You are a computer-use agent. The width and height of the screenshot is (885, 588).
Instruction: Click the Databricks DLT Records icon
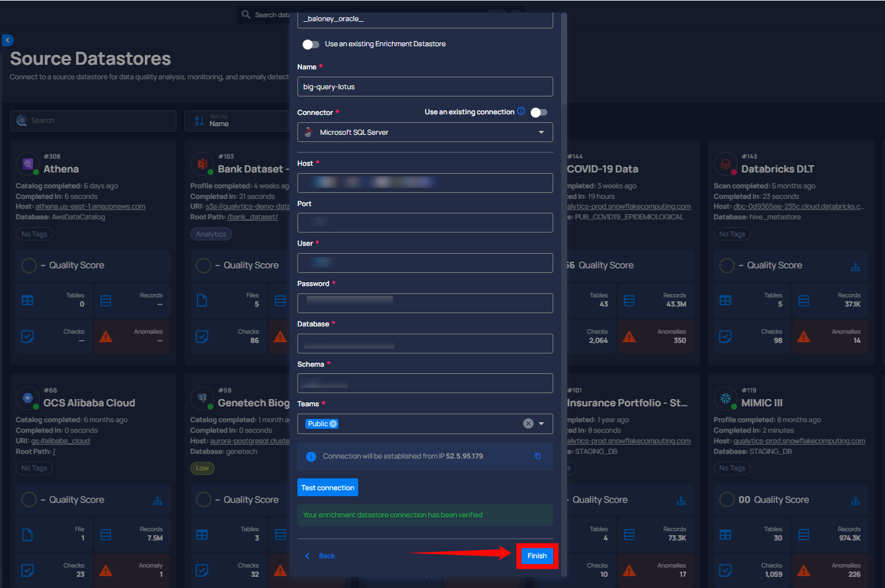point(803,300)
